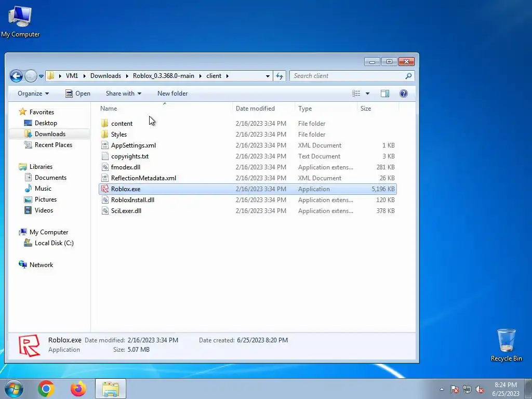
Task: Open the address bar history dropdown
Action: coord(268,76)
